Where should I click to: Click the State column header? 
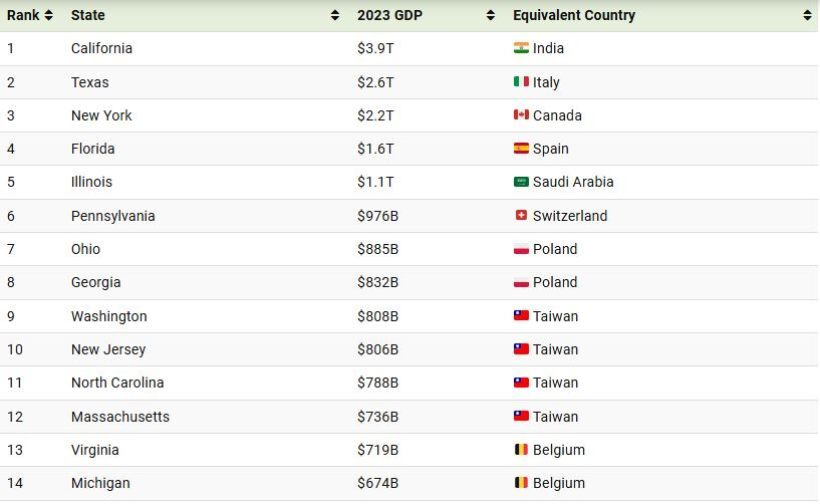pos(88,15)
